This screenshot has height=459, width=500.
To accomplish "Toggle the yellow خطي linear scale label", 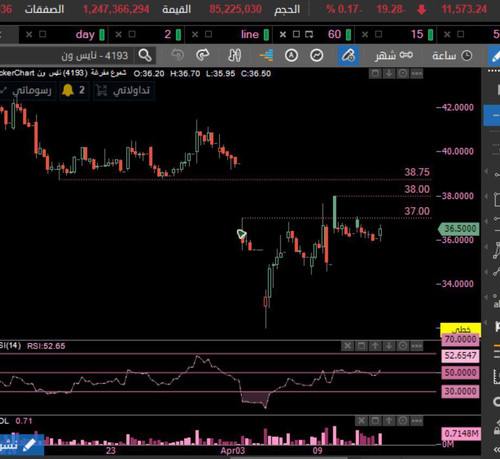I will point(460,329).
